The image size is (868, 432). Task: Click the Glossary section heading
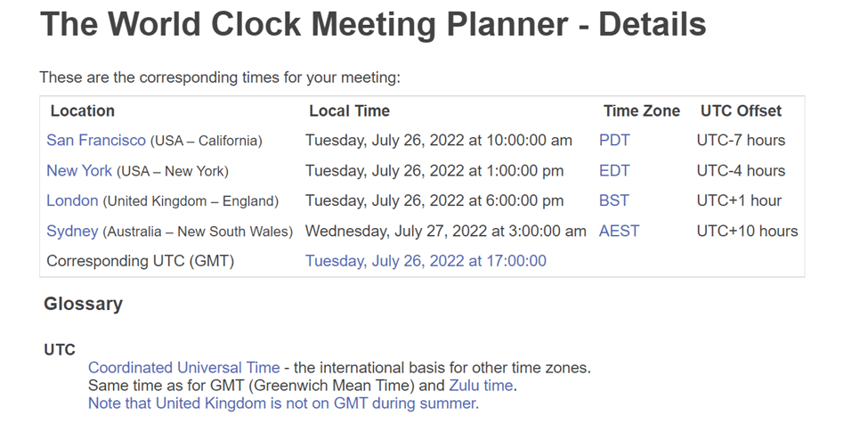tap(83, 304)
